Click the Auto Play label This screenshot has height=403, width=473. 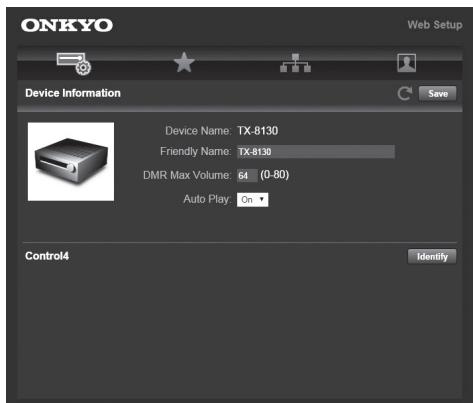pyautogui.click(x=207, y=199)
